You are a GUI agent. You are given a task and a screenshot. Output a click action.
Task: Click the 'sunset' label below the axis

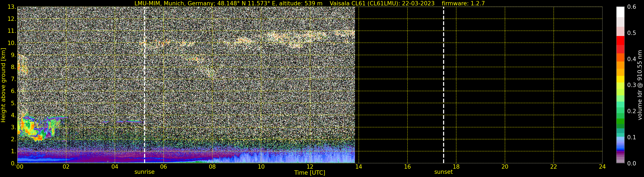444,172
